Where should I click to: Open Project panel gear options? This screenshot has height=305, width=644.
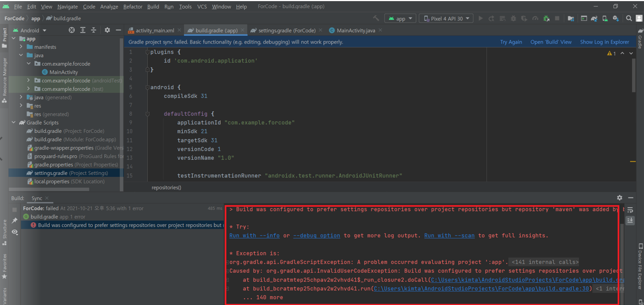(x=107, y=30)
